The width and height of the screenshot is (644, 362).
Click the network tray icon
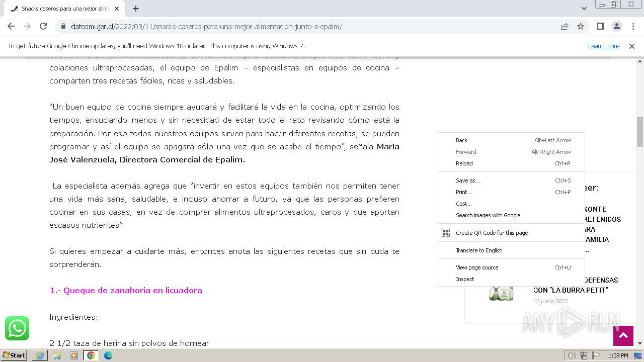pos(584,355)
